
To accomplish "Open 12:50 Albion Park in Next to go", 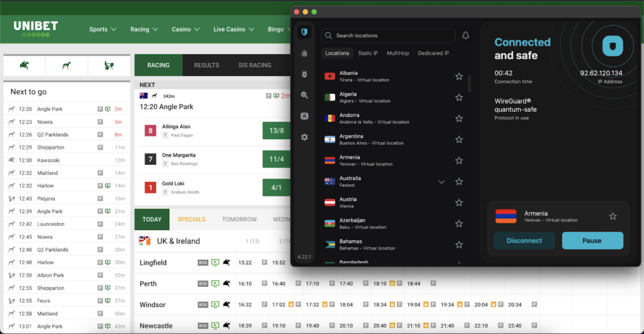I will (67, 276).
